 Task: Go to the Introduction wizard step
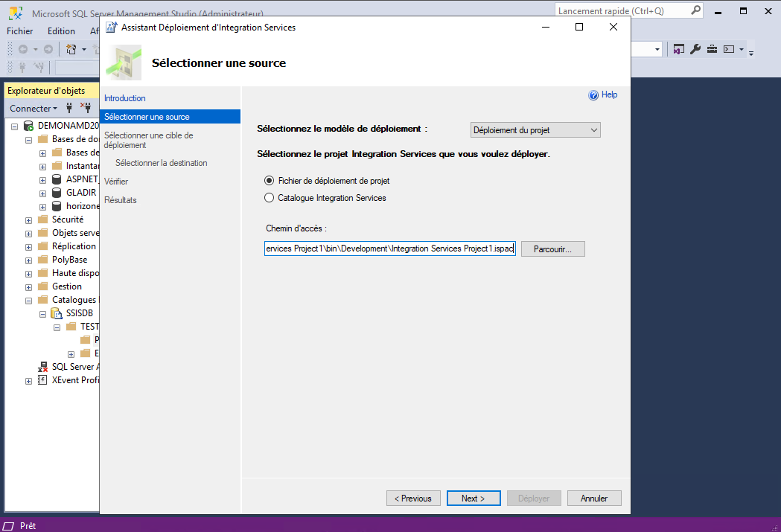[124, 98]
